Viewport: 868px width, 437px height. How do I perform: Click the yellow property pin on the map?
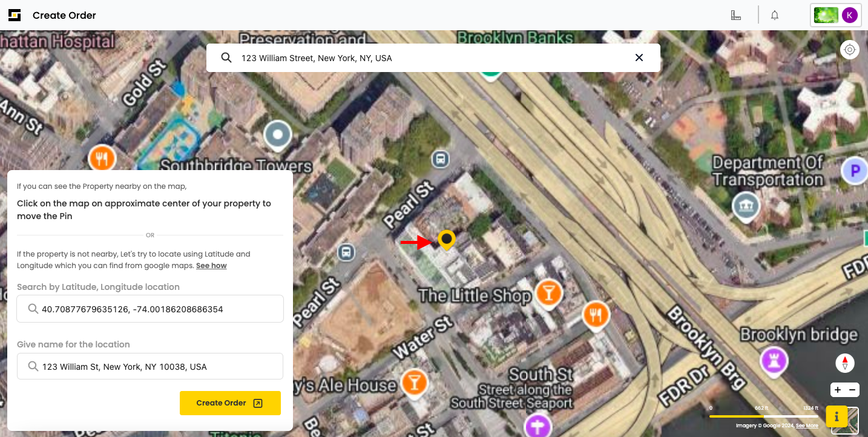coord(447,241)
